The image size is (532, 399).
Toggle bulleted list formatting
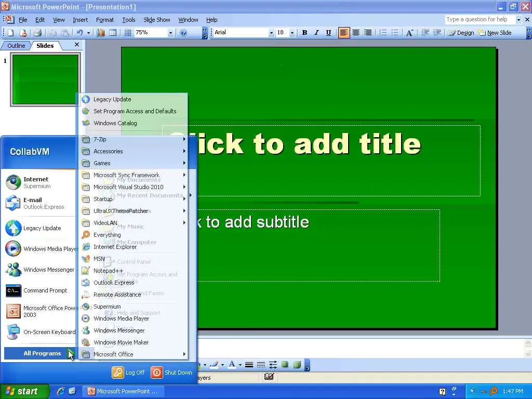395,33
